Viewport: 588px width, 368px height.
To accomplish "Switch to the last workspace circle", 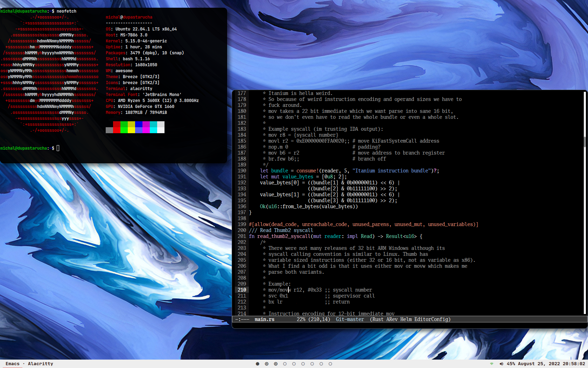I will [330, 364].
